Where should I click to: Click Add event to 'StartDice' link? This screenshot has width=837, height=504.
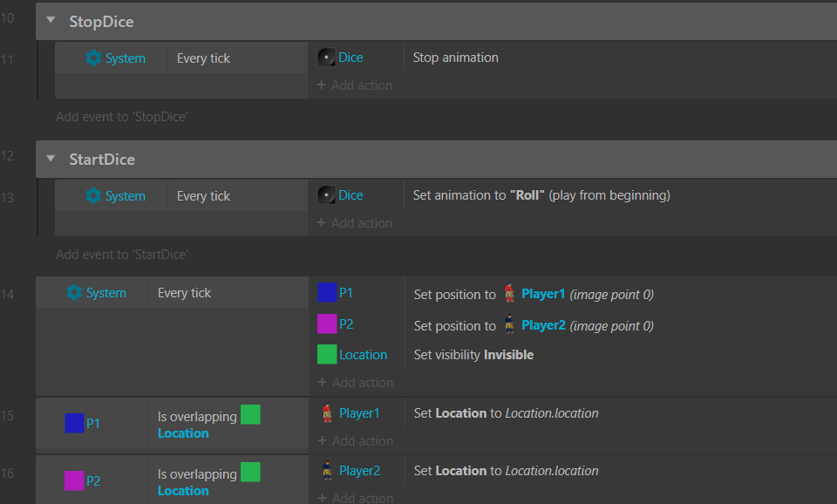122,255
